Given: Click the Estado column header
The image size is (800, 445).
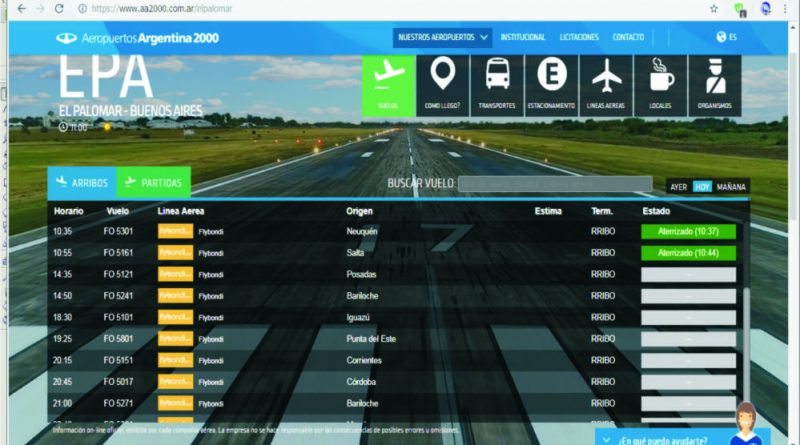Looking at the screenshot, I should click(656, 211).
